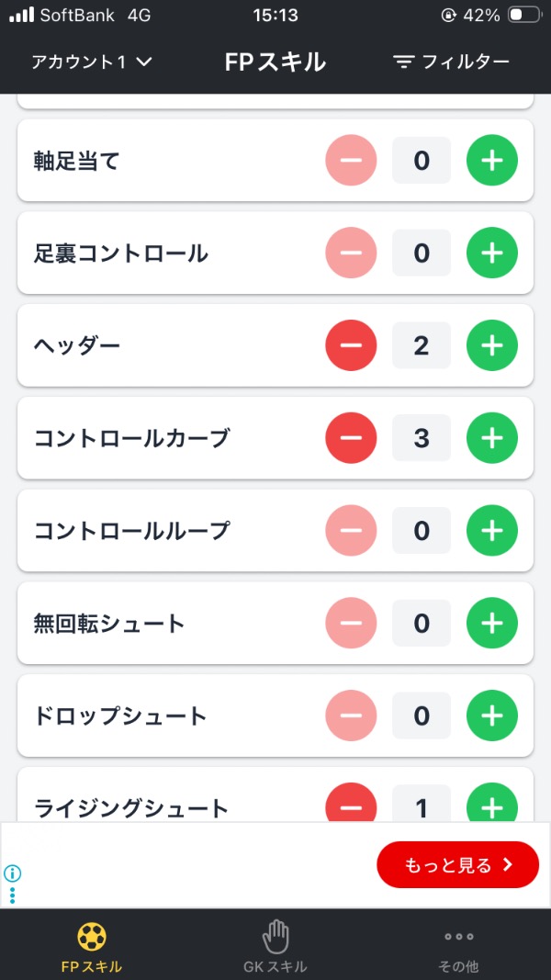Increase the 軸足当て skill count with plus
The width and height of the screenshot is (551, 980).
tap(492, 161)
